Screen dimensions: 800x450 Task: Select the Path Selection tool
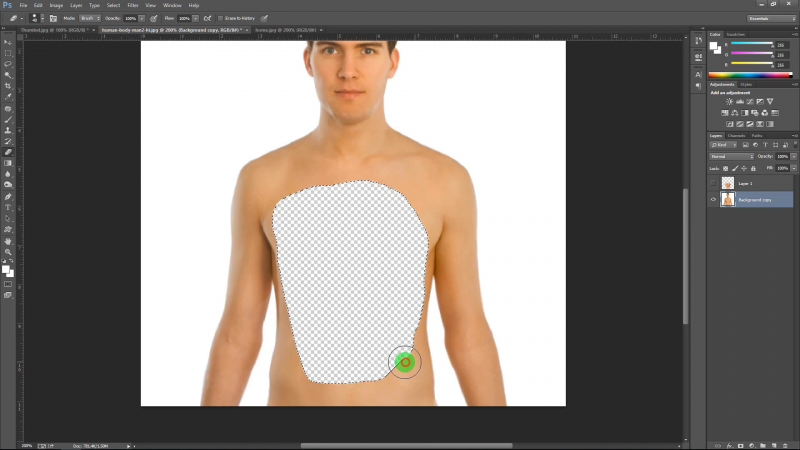(x=8, y=219)
